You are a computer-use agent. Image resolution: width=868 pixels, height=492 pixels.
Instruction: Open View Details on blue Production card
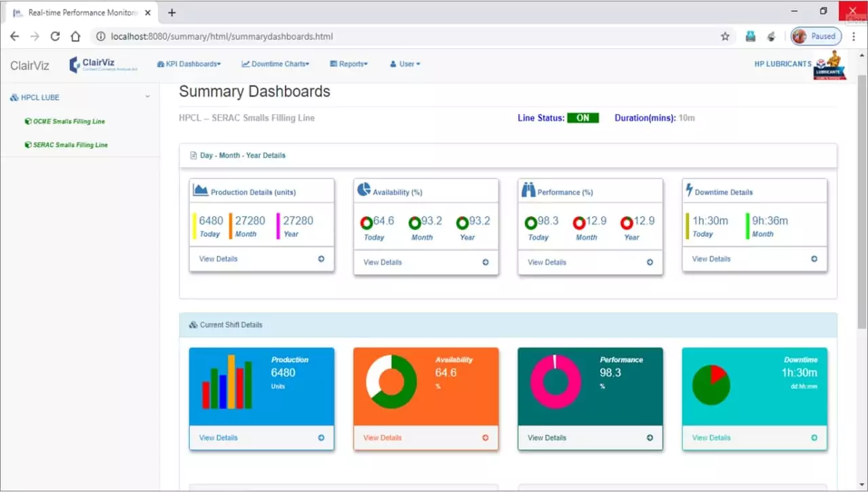[x=218, y=438]
